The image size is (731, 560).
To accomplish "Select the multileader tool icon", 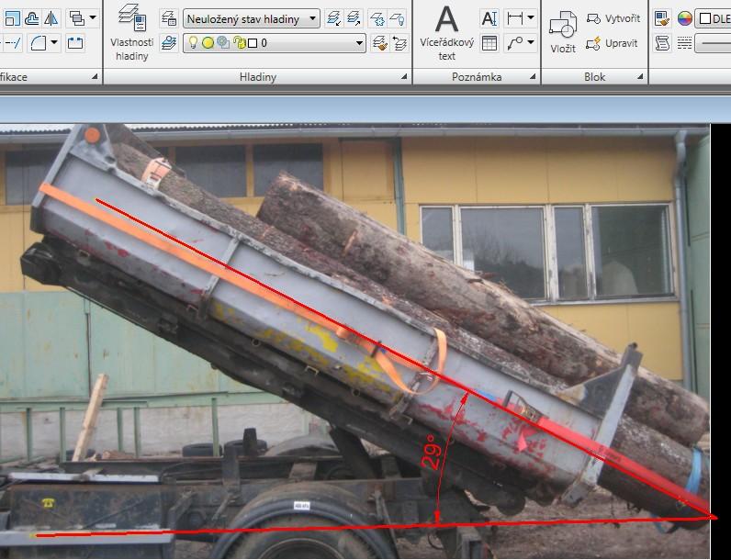I will click(515, 43).
